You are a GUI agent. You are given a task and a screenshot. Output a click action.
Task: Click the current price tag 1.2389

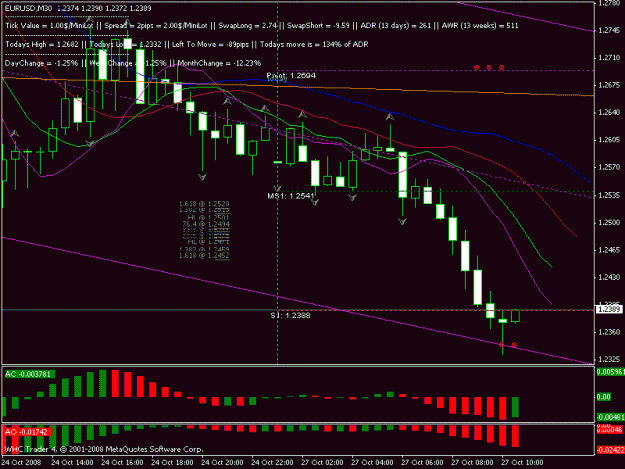click(x=609, y=309)
